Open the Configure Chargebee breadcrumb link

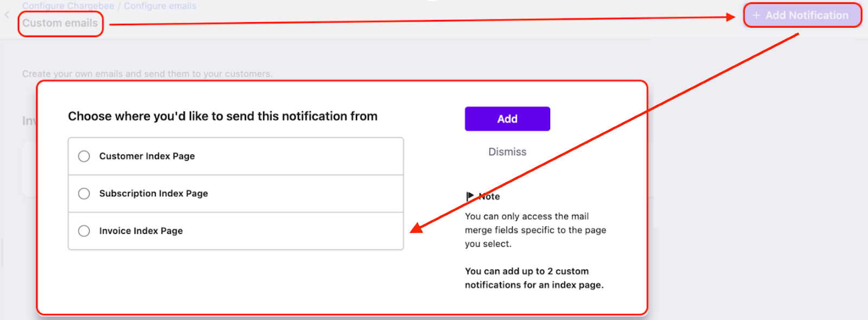pyautogui.click(x=68, y=6)
